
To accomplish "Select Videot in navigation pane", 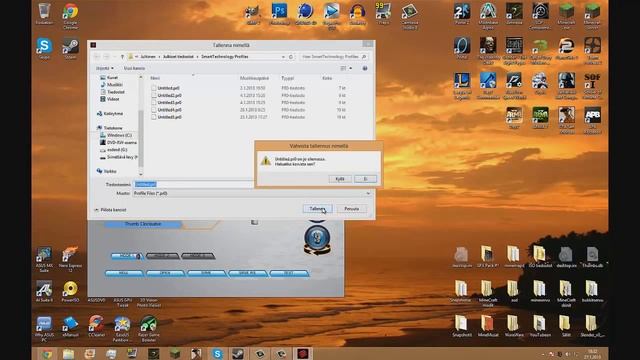I will (110, 99).
